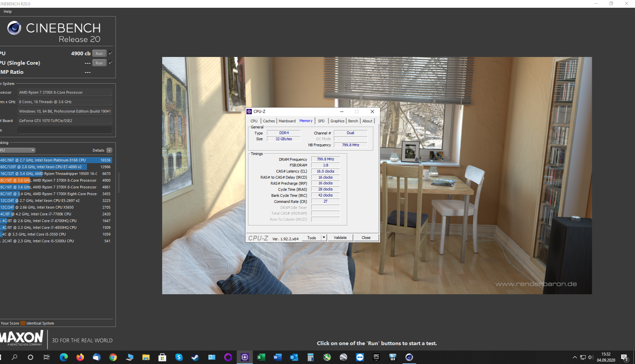Open Windows Search from the taskbar
Viewport: 635px width, 364px height.
click(x=14, y=357)
